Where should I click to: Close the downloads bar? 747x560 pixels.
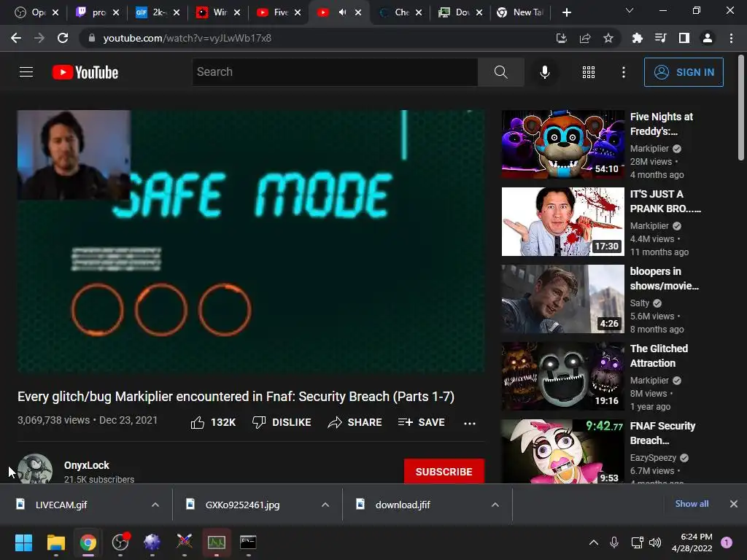pyautogui.click(x=734, y=504)
